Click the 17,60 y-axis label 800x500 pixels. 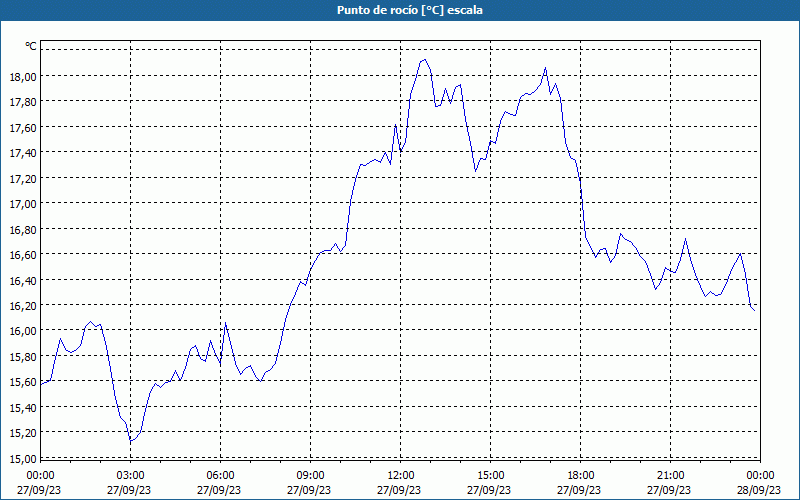click(23, 128)
